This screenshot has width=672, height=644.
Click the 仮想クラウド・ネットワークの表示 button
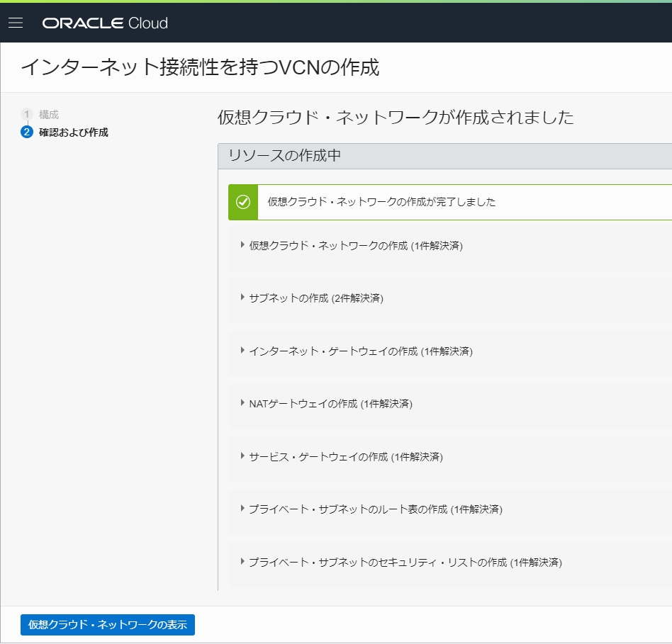click(x=107, y=625)
